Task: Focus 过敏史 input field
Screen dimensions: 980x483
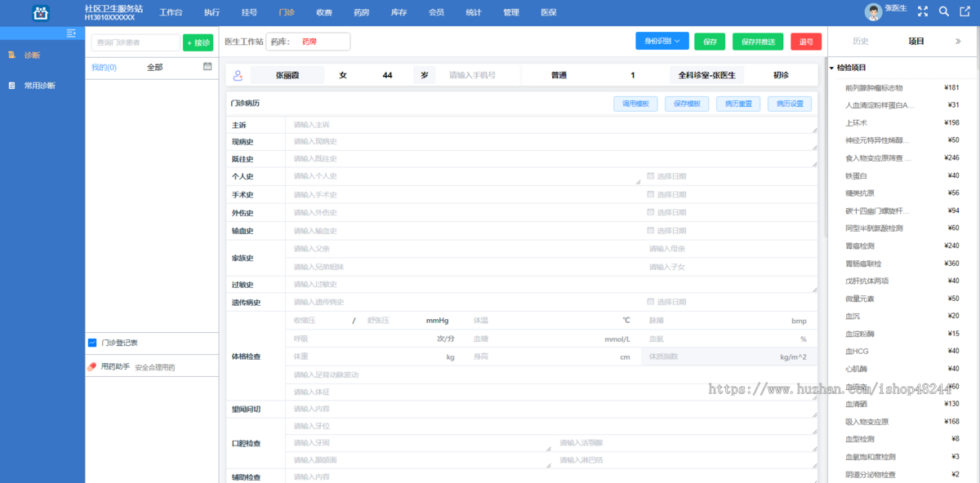Action: pyautogui.click(x=551, y=284)
